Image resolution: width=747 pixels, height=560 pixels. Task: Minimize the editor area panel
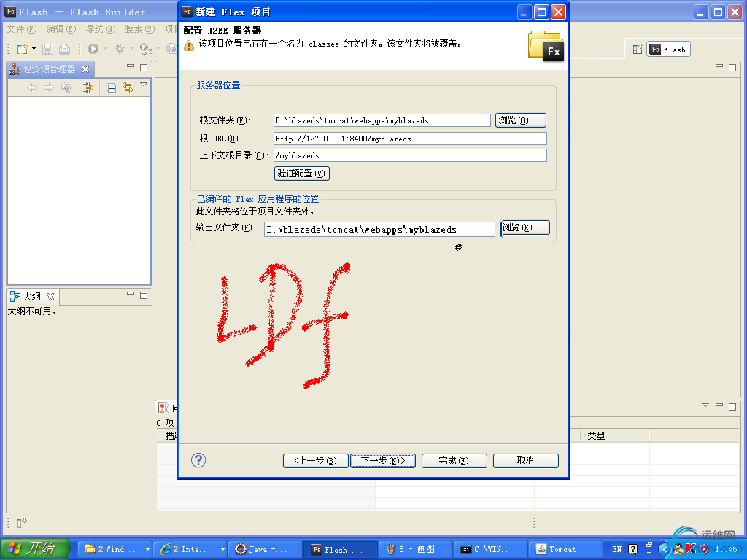[x=719, y=66]
